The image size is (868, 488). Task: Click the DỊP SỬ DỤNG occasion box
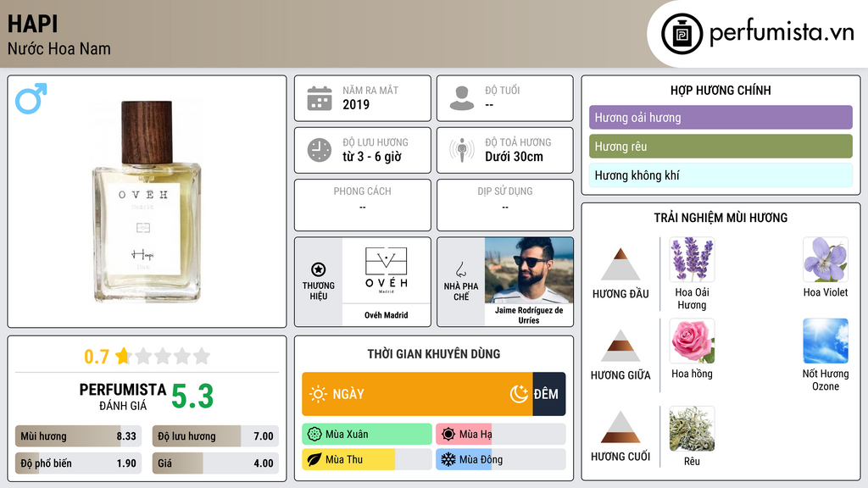[505, 205]
